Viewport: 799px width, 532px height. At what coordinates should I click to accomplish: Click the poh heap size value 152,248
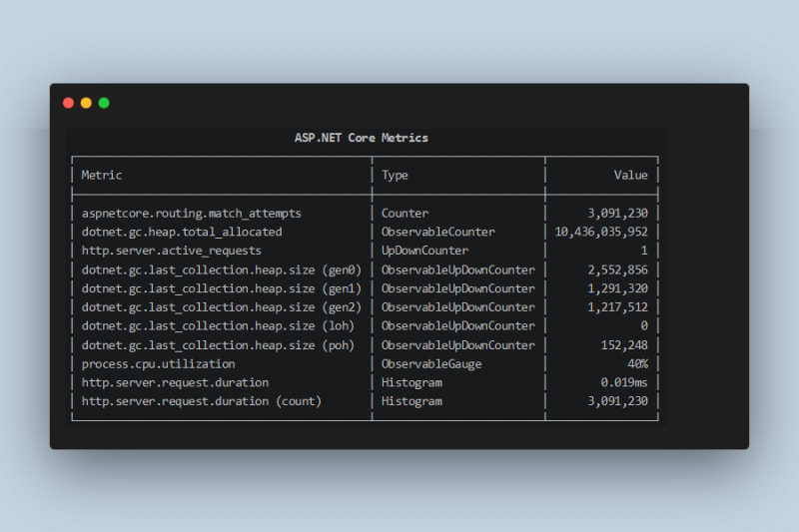click(x=618, y=345)
